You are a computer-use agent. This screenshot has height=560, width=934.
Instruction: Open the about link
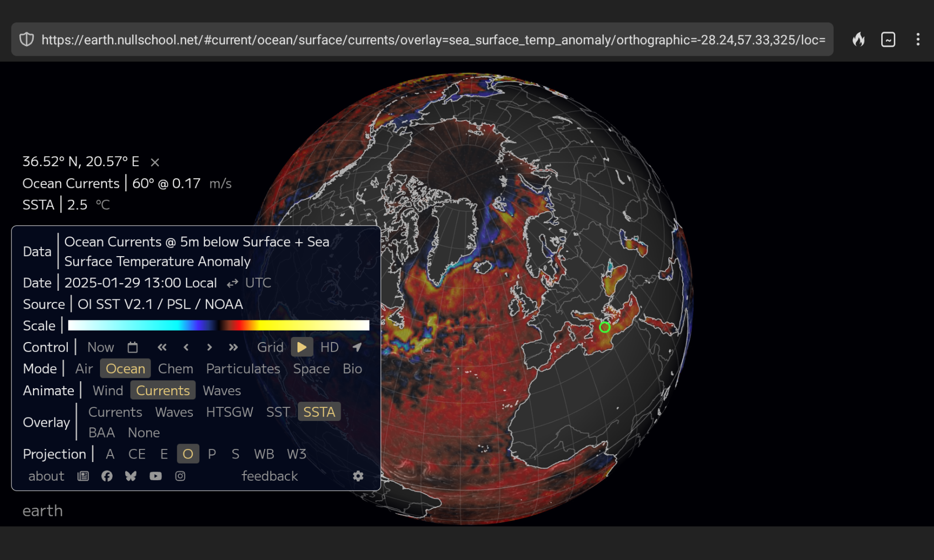[46, 476]
